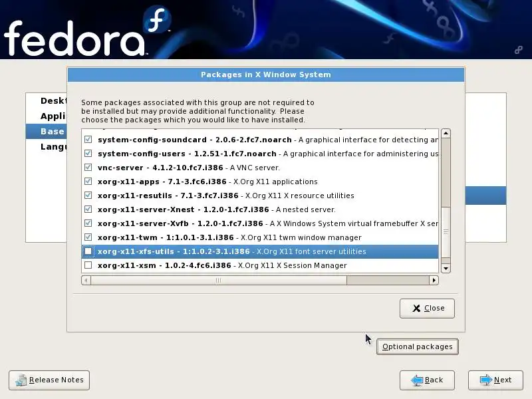Screen dimensions: 532x399
Task: Check the xorg-x11-xfs-utils package checkbox
Action: pyautogui.click(x=88, y=251)
